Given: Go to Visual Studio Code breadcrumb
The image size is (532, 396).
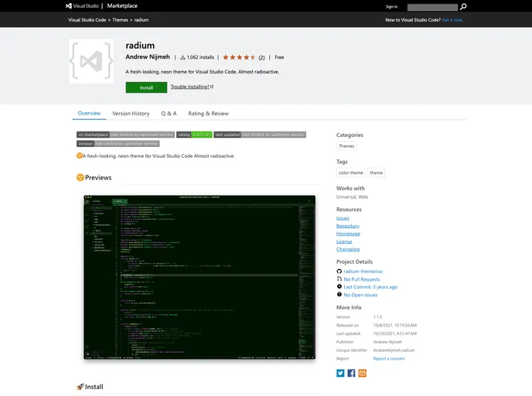Looking at the screenshot, I should tap(87, 19).
